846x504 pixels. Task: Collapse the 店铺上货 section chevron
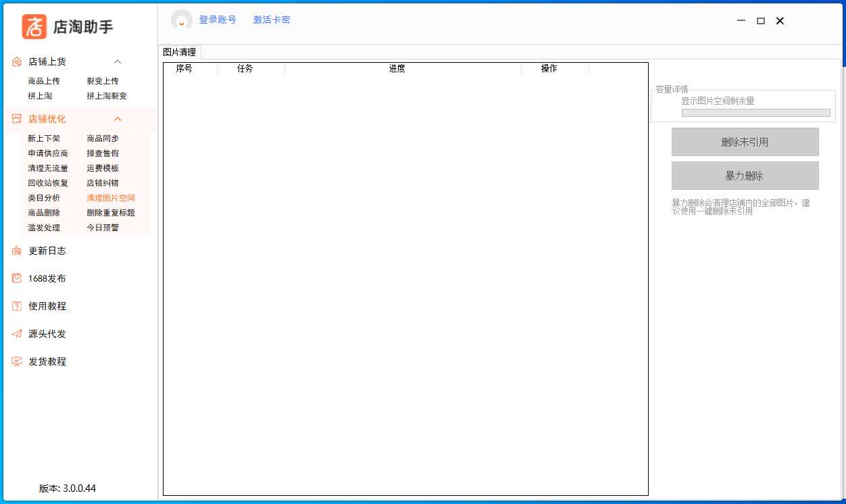(x=118, y=62)
